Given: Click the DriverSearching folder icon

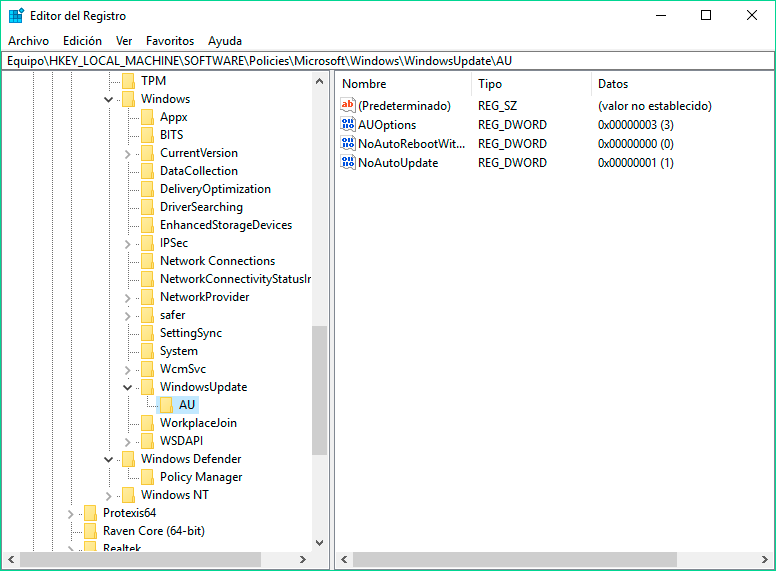Looking at the screenshot, I should (x=147, y=207).
